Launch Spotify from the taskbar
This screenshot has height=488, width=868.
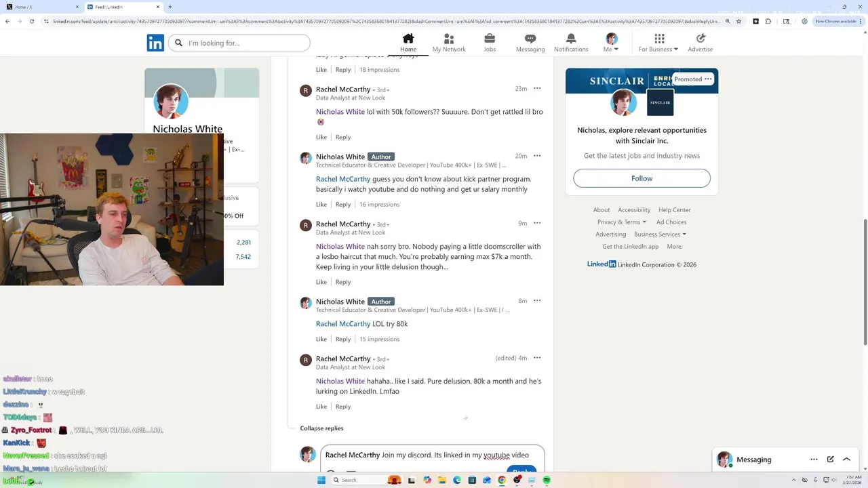click(x=547, y=480)
